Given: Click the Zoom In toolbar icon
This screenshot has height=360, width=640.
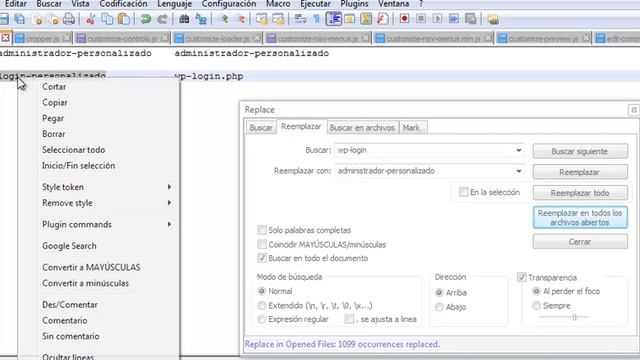Looking at the screenshot, I should click(x=223, y=19).
